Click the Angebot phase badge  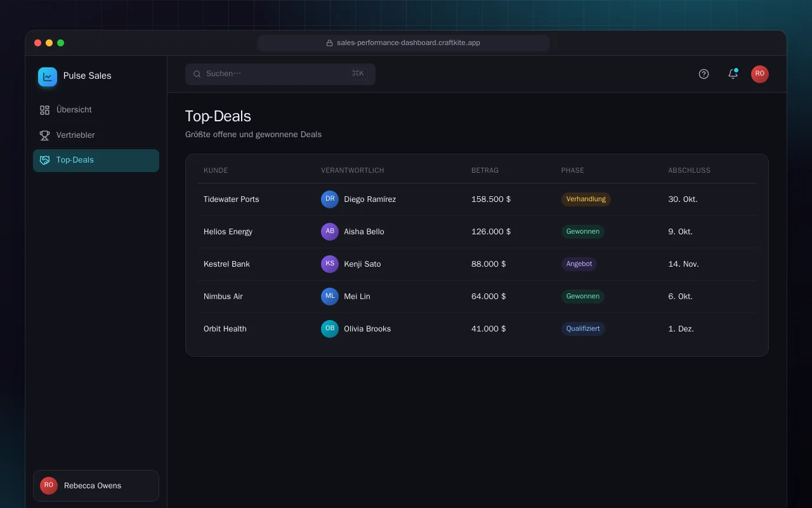tap(579, 264)
